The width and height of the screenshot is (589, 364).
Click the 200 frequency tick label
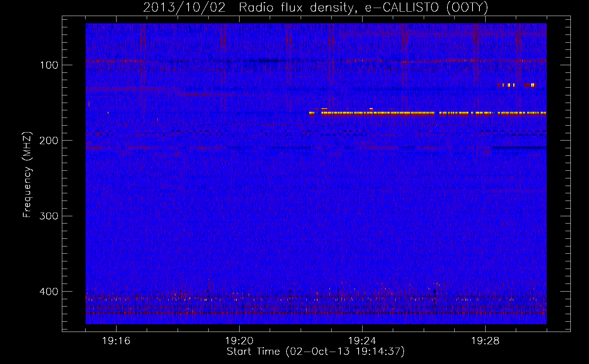[49, 141]
